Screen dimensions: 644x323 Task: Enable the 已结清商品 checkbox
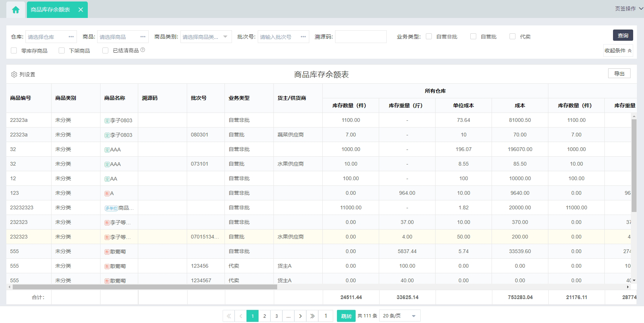point(105,50)
